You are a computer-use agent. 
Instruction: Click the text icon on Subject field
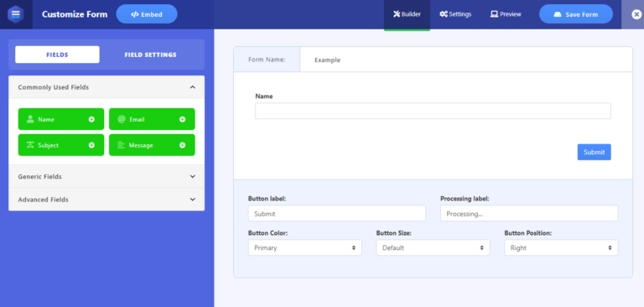pyautogui.click(x=30, y=145)
